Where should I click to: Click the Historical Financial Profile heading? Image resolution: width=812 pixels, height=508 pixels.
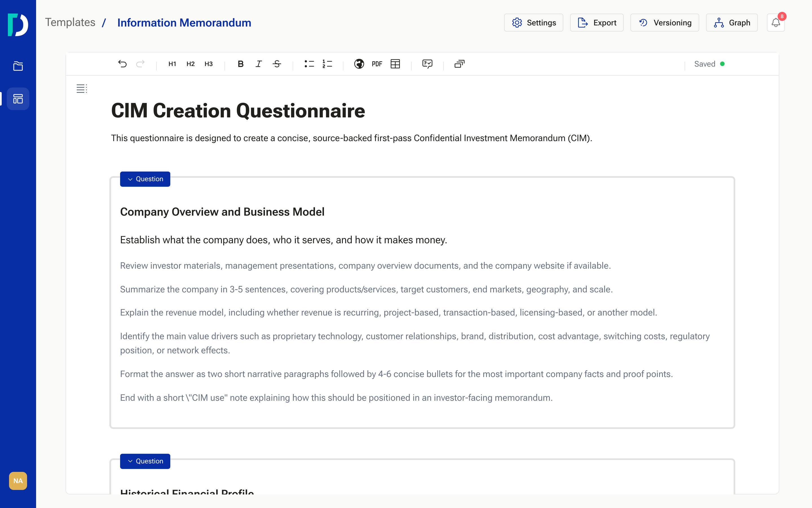187,492
